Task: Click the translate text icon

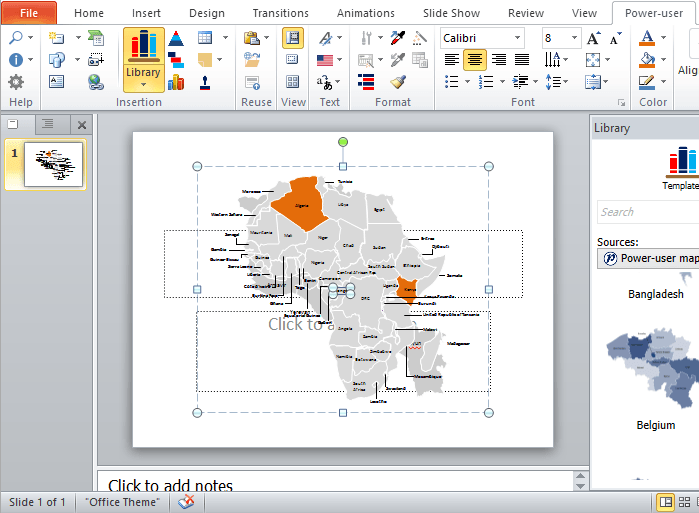Action: tap(325, 82)
